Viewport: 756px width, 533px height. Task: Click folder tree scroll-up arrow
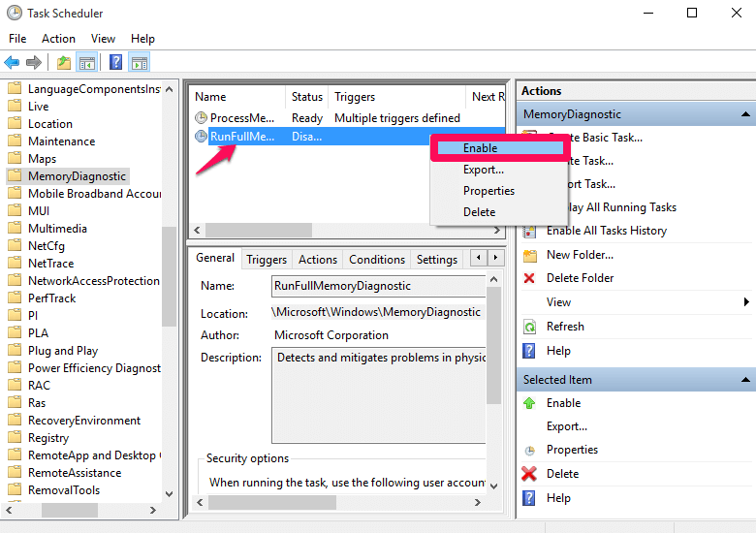[170, 89]
